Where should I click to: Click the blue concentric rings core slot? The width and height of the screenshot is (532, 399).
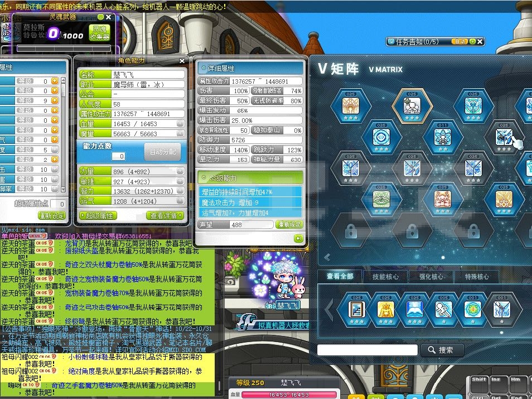[x=381, y=137]
